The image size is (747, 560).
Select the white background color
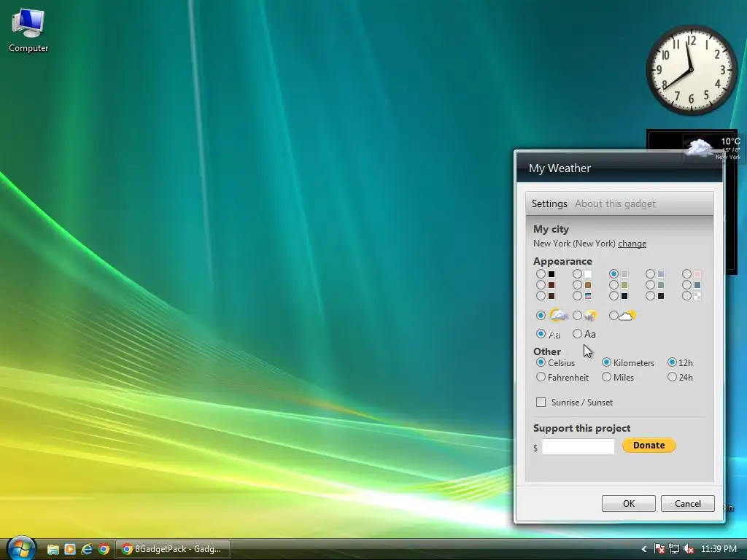pyautogui.click(x=578, y=274)
